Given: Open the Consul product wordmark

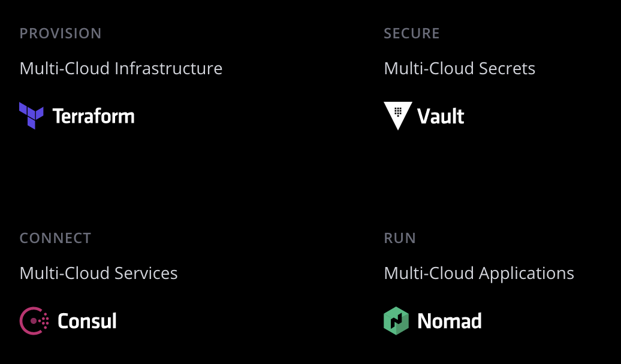Looking at the screenshot, I should click(x=87, y=321).
